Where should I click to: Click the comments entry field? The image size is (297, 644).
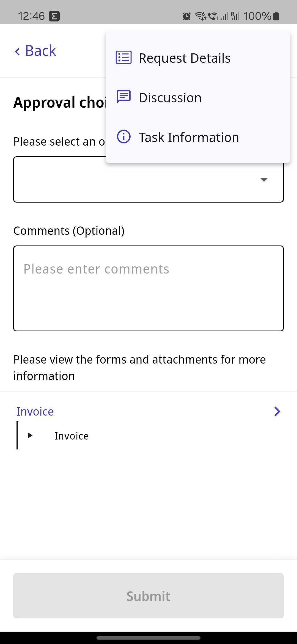tap(148, 288)
